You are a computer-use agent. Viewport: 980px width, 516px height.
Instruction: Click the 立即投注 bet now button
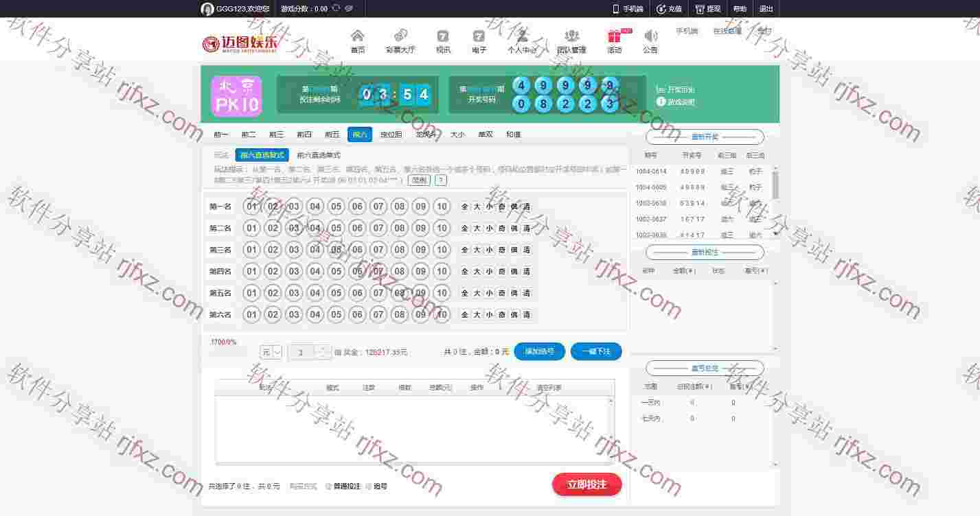pyautogui.click(x=586, y=484)
